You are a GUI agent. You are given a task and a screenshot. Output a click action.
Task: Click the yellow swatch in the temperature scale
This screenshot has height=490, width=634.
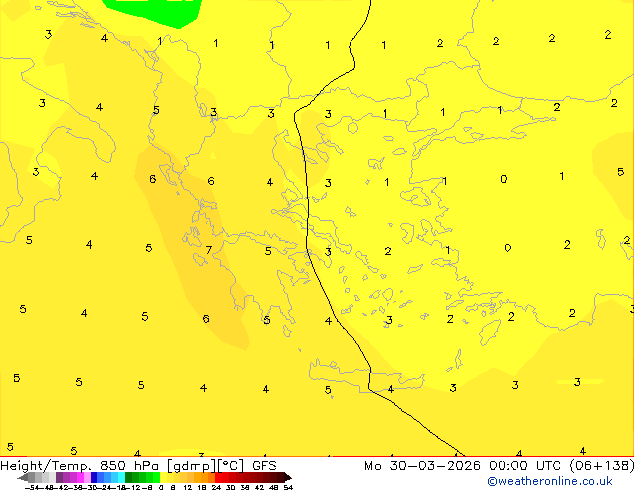[163, 477]
